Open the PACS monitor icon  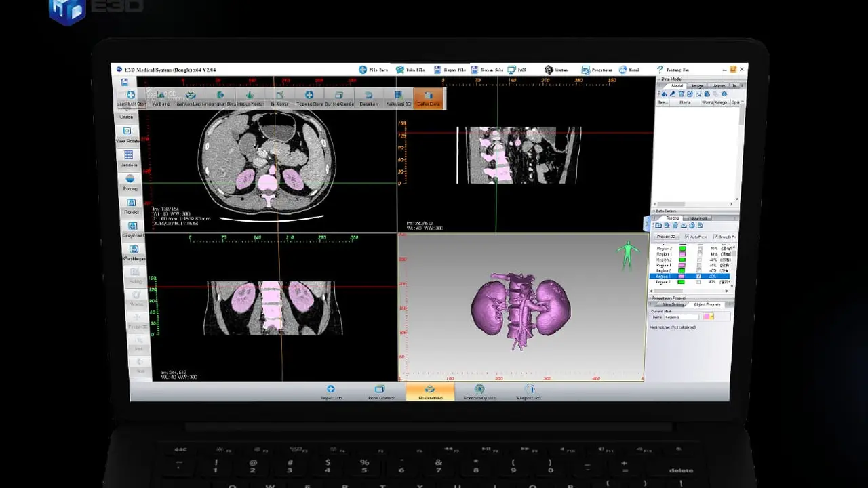coord(511,70)
